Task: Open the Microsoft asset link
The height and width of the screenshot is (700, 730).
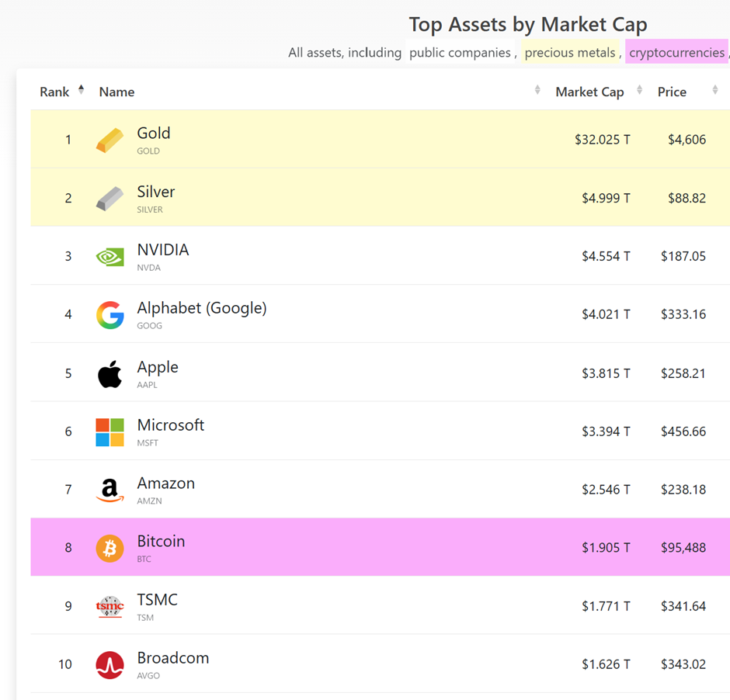Action: pos(170,425)
